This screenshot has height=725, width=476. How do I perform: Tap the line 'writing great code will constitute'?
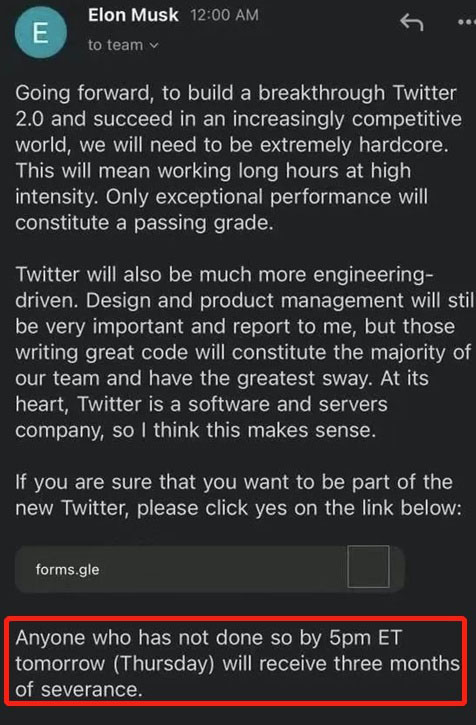tap(243, 352)
